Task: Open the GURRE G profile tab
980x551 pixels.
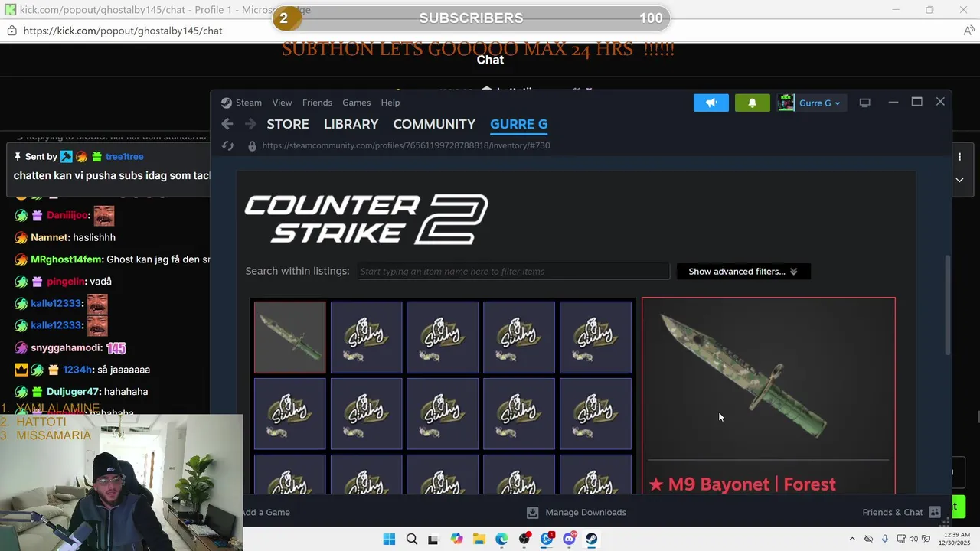Action: pos(518,124)
